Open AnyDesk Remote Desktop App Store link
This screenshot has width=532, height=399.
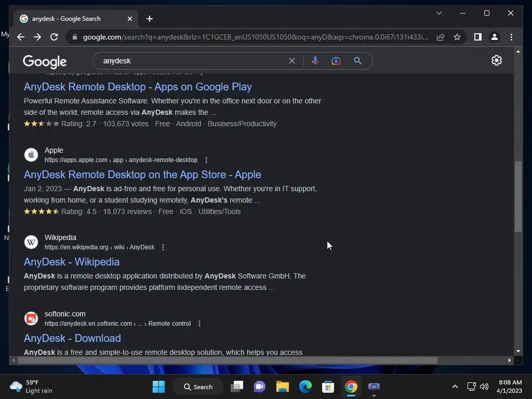tap(142, 175)
